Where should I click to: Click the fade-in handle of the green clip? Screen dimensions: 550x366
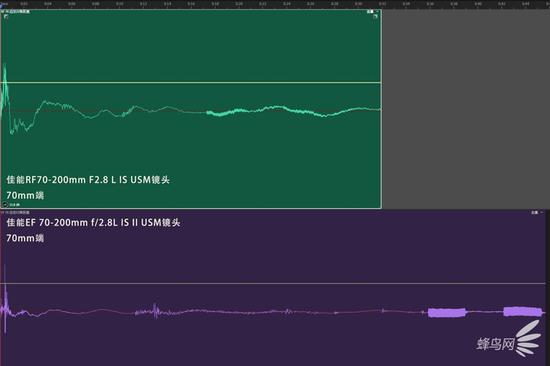pos(6,16)
